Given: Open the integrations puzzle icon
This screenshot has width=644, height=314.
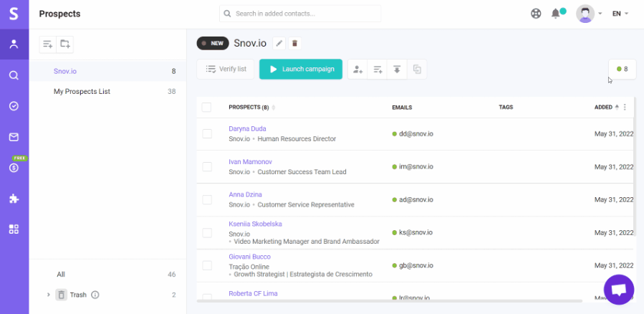Looking at the screenshot, I should coord(14,199).
